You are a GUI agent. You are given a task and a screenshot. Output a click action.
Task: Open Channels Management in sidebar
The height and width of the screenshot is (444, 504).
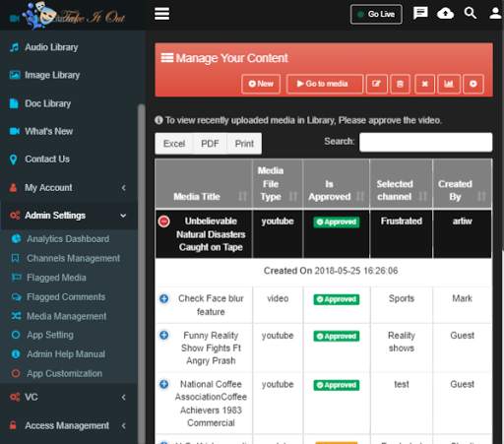click(73, 258)
